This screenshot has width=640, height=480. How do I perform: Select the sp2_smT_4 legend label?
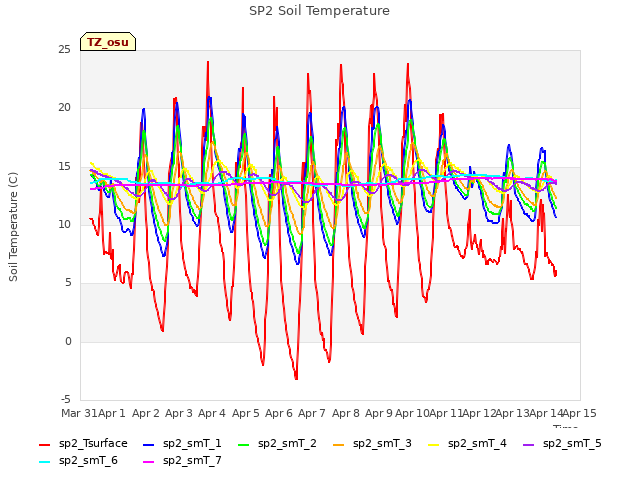click(477, 444)
